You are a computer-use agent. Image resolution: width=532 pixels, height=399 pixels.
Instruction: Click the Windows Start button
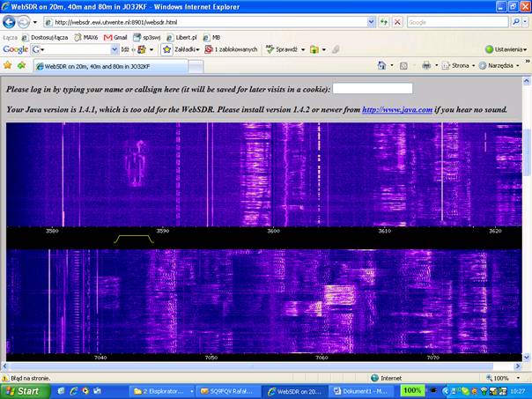click(x=24, y=390)
